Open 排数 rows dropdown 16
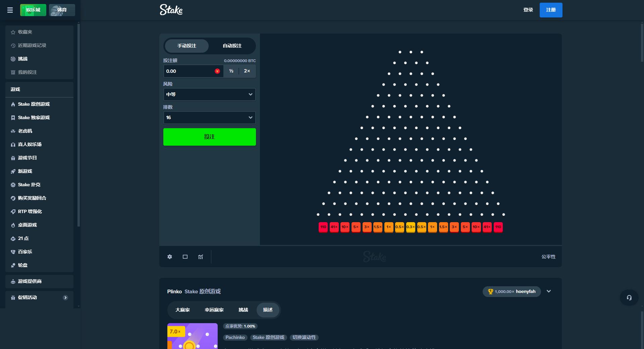Image resolution: width=644 pixels, height=349 pixels. click(x=209, y=117)
